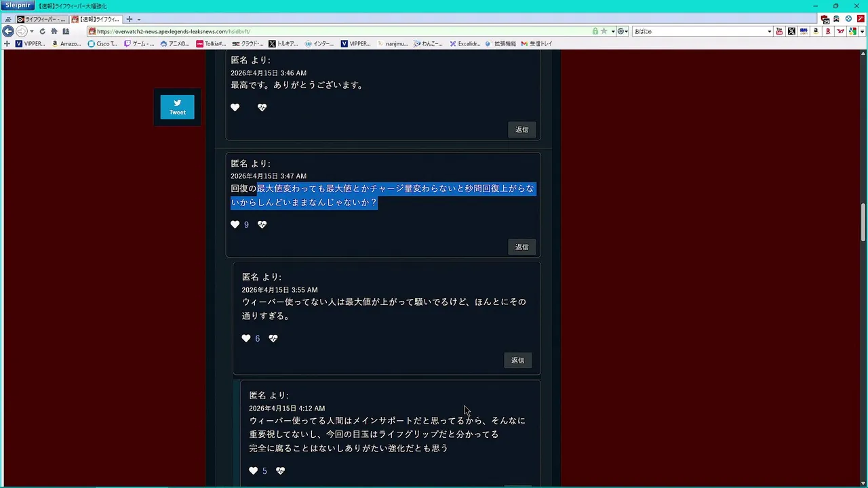The width and height of the screenshot is (868, 488).
Task: Open the navigation history dropdown arrow
Action: [x=32, y=31]
